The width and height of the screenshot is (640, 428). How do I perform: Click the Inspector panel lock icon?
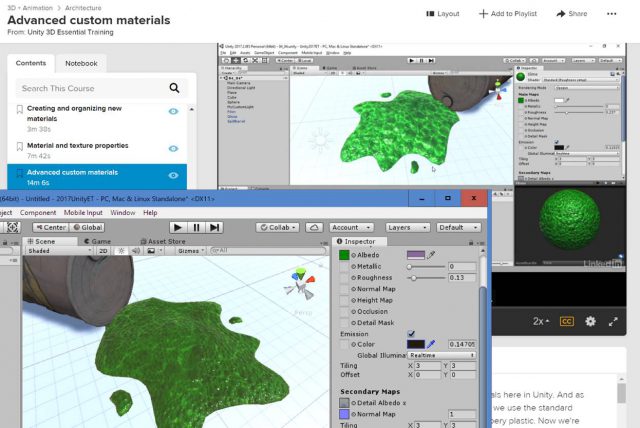pos(471,242)
